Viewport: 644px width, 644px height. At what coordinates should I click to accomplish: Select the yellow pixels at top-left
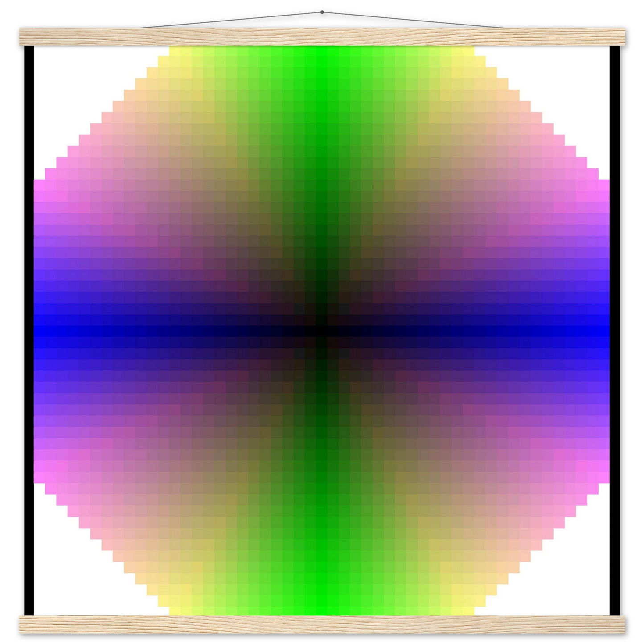coord(176,53)
